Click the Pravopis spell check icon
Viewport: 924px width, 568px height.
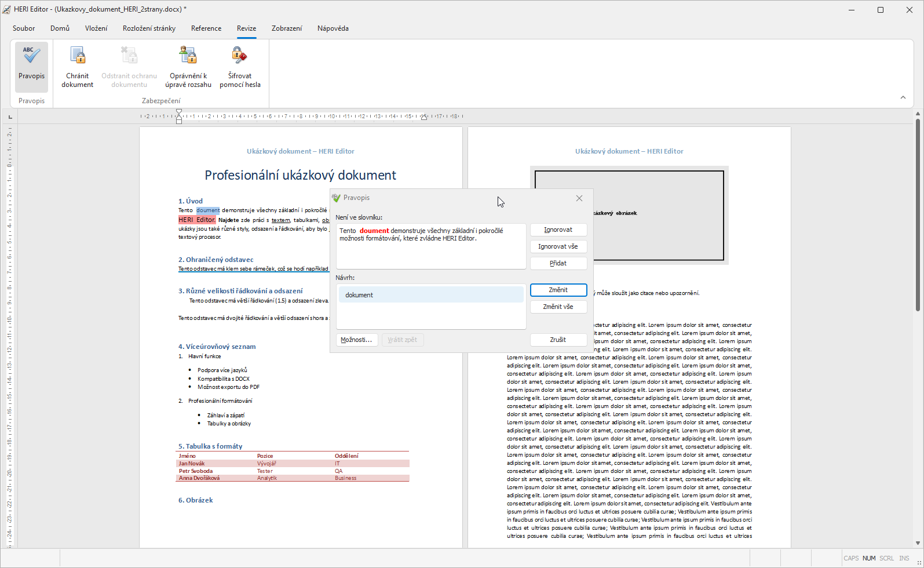click(31, 56)
